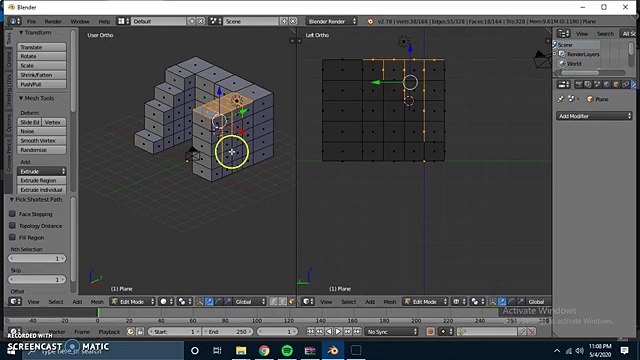This screenshot has height=360, width=640.
Task: Open the Extrude dropdown
Action: 42,171
